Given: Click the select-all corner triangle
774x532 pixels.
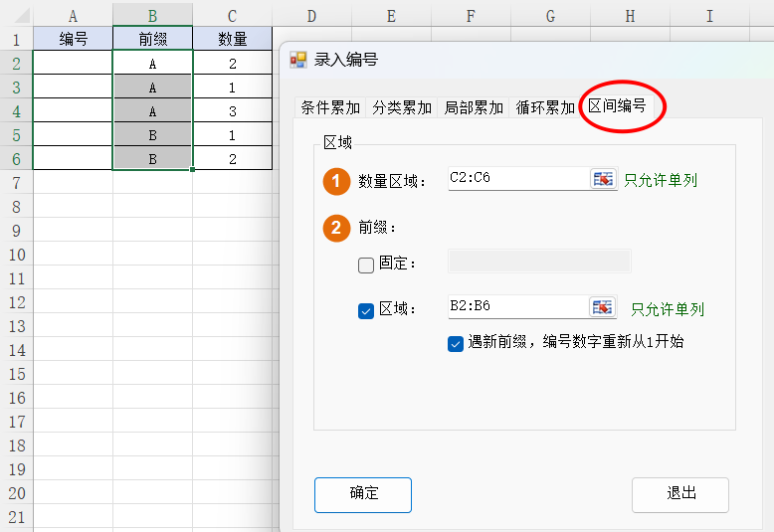Looking at the screenshot, I should pyautogui.click(x=22, y=16).
